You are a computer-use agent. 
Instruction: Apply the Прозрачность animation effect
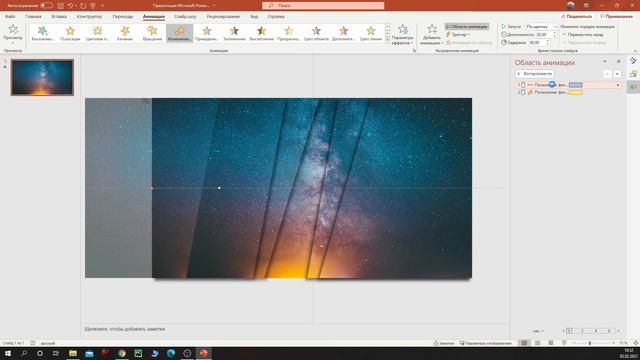[289, 33]
